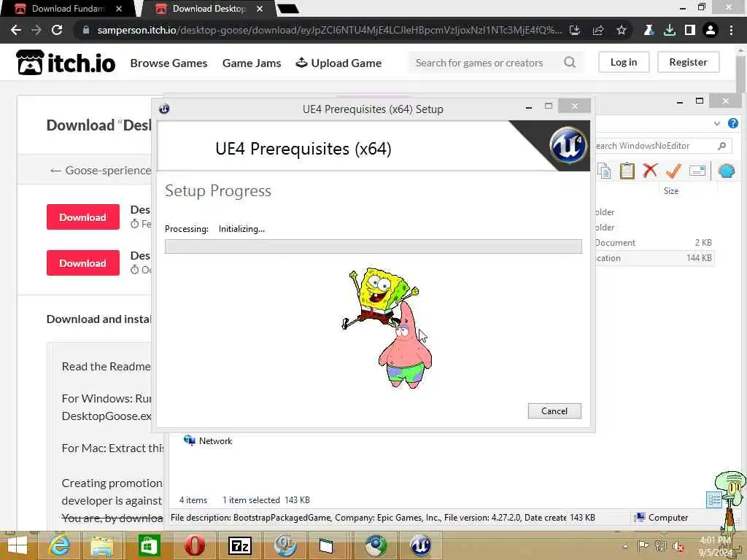Open the Unreal Engine taskbar icon
The height and width of the screenshot is (560, 747).
pyautogui.click(x=421, y=545)
